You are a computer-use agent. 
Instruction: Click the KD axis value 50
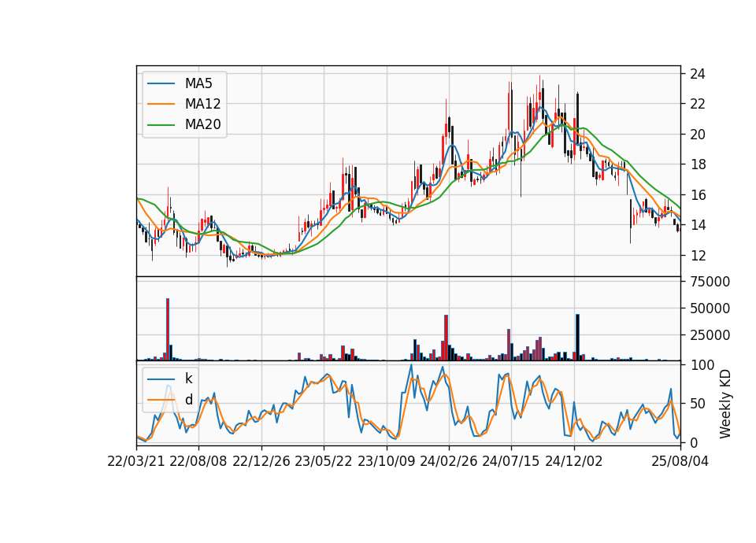point(697,404)
